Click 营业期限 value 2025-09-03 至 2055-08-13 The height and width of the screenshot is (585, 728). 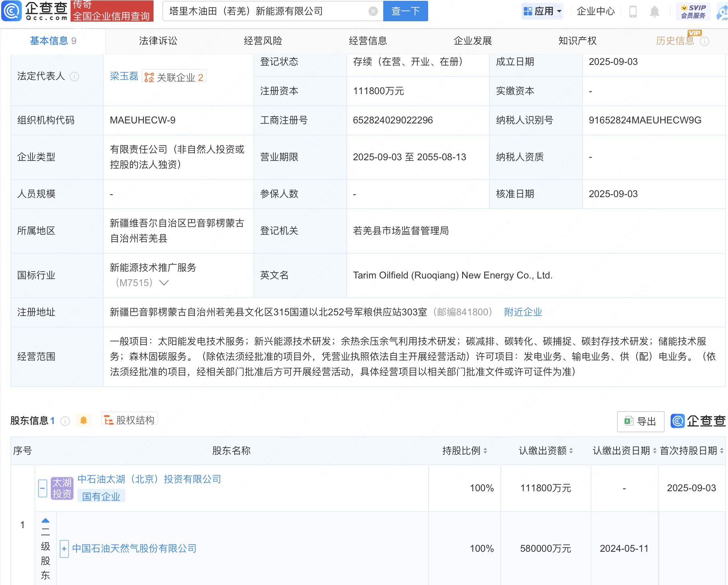(x=409, y=157)
